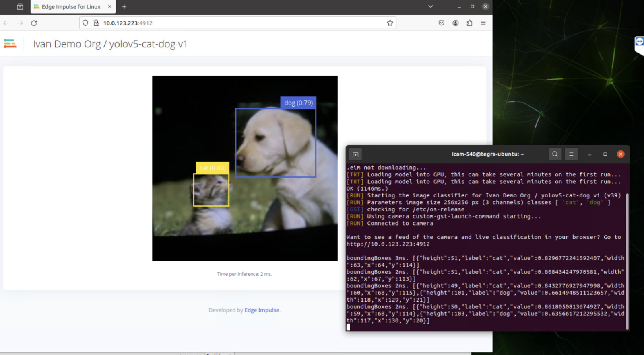Click the Time per inference text

[x=244, y=274]
